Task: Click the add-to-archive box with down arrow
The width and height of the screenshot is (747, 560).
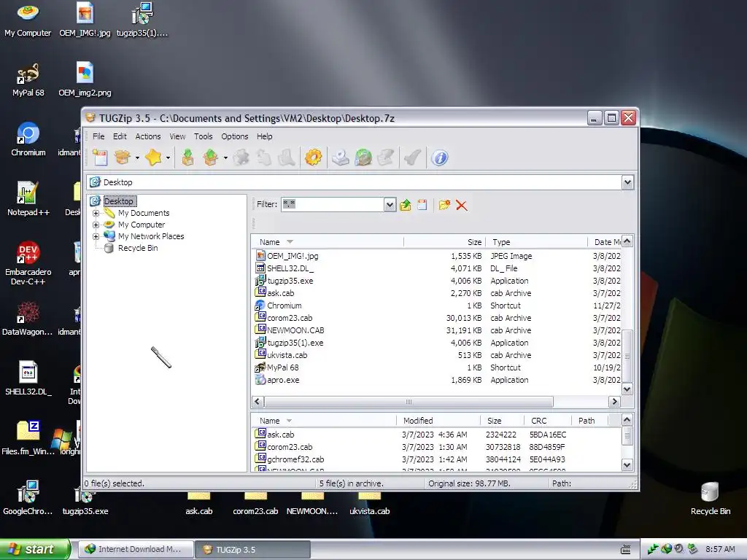Action: pyautogui.click(x=187, y=157)
